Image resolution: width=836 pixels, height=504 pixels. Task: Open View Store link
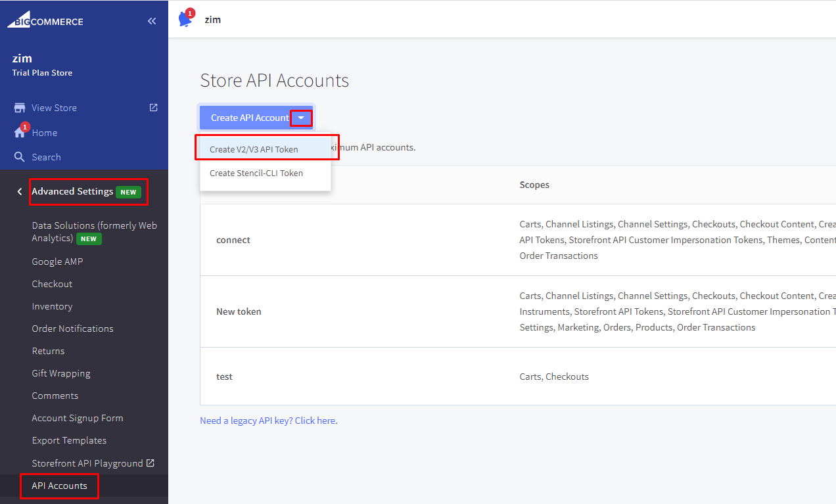[54, 108]
